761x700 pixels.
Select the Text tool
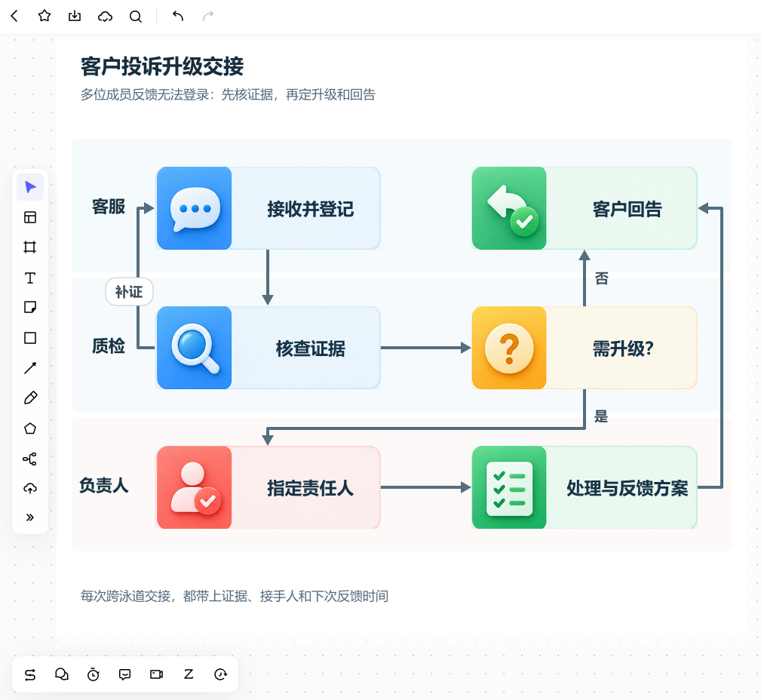(x=30, y=278)
